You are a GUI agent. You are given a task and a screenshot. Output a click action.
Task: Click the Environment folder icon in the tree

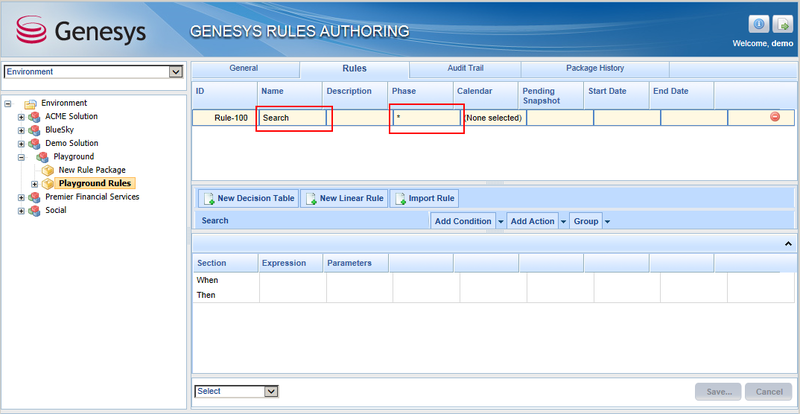tap(30, 103)
